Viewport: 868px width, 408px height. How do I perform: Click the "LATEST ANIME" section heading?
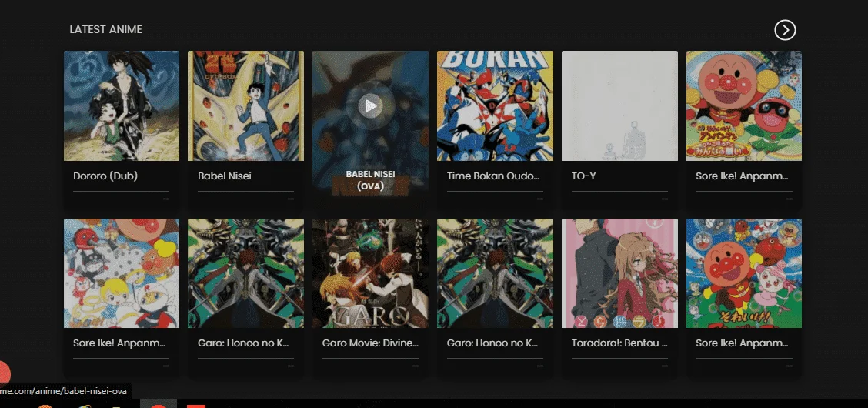[x=105, y=29]
